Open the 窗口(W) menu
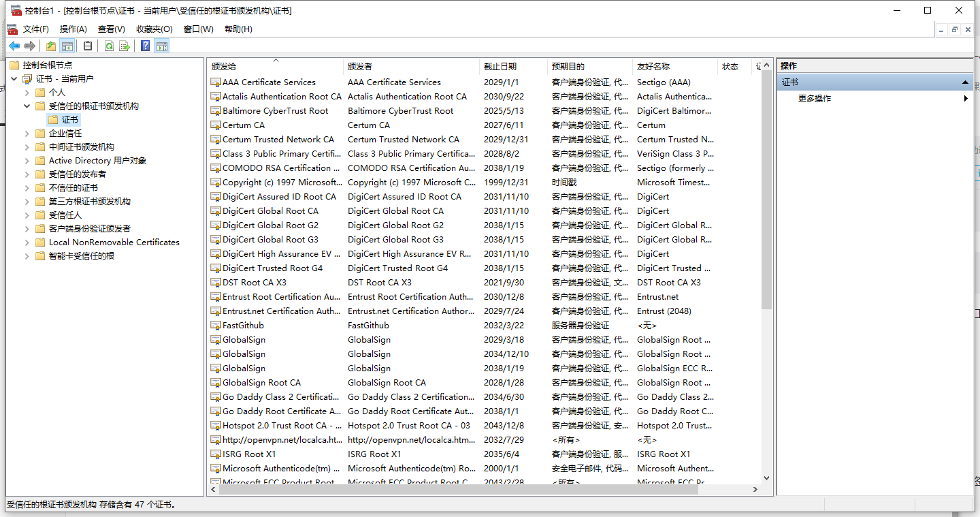Viewport: 980px width, 517px height. [199, 29]
